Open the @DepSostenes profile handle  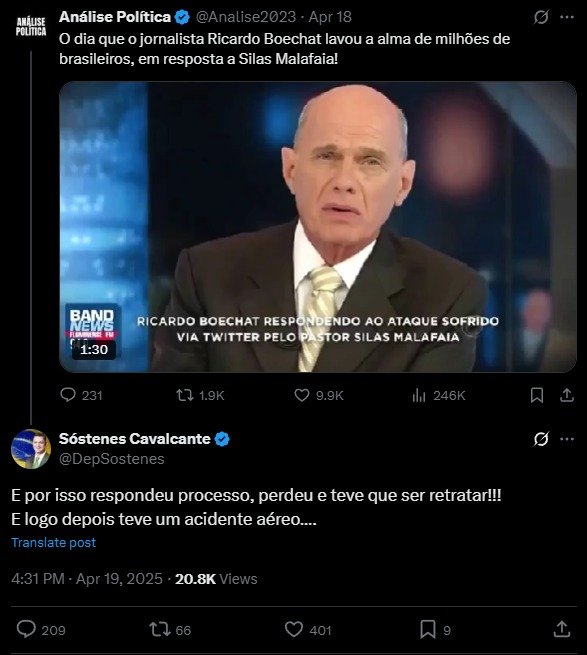pyautogui.click(x=112, y=459)
